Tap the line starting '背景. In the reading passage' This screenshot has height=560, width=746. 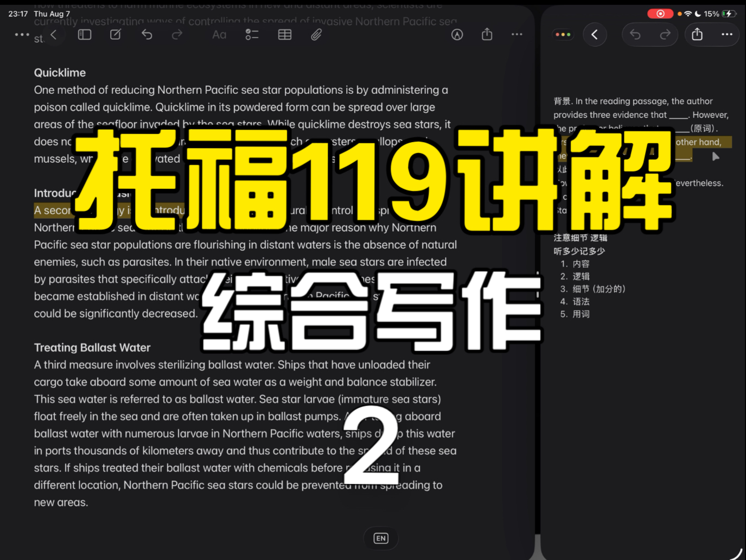[633, 101]
